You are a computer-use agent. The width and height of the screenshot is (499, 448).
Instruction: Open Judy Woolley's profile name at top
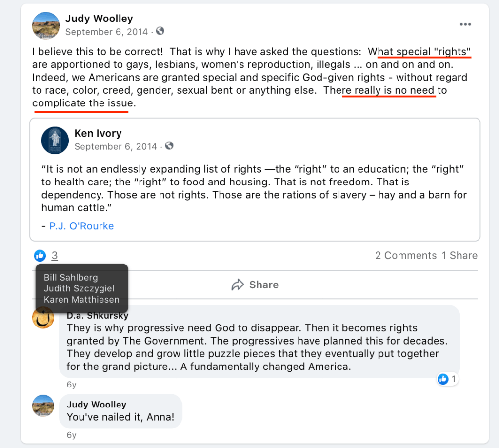(99, 19)
